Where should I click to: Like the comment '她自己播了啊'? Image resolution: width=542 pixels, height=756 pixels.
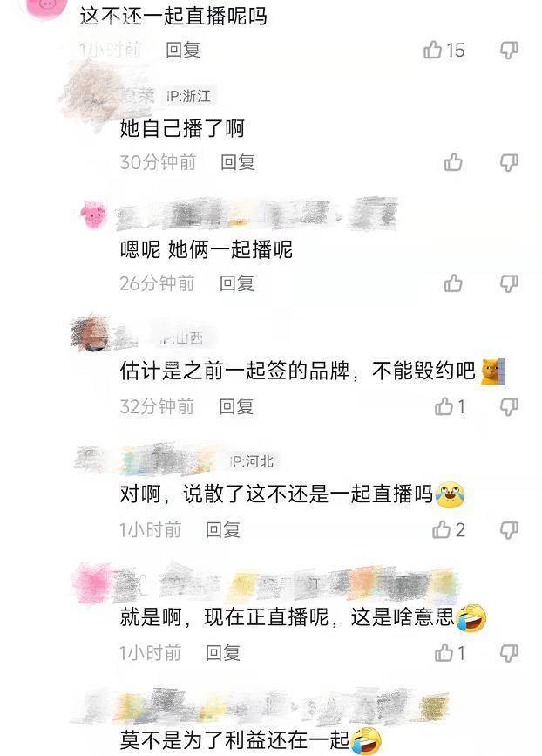coord(453,162)
